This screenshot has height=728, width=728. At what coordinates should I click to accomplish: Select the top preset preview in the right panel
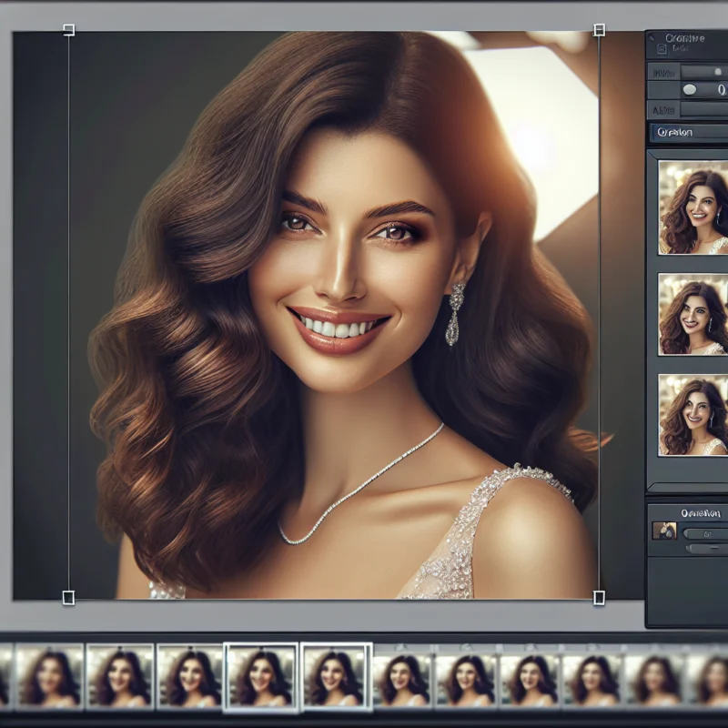click(693, 207)
